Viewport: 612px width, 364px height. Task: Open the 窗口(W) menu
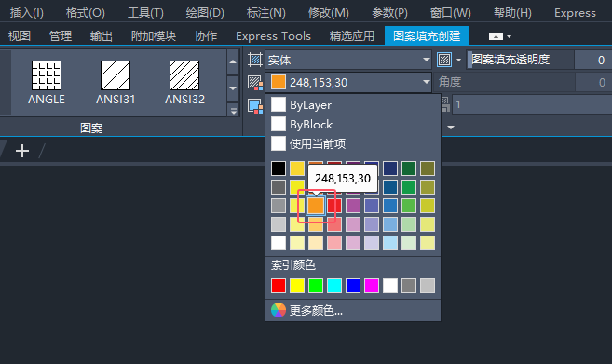point(451,13)
